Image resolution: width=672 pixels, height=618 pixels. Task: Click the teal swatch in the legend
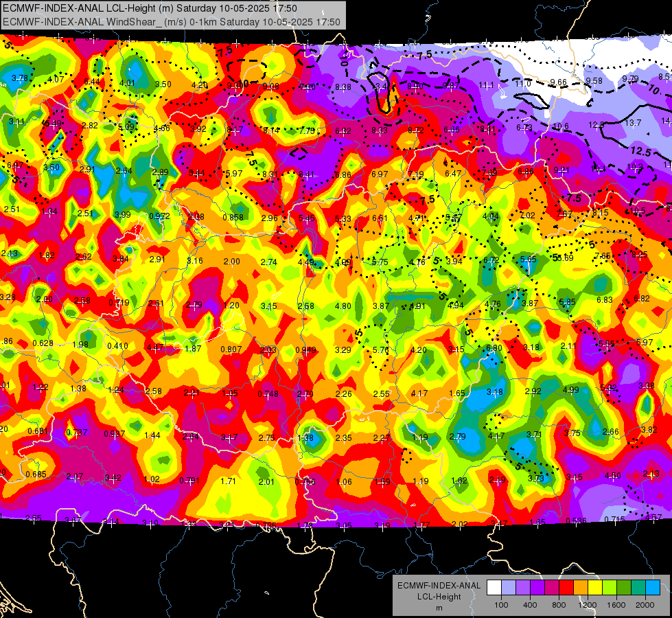pos(638,588)
